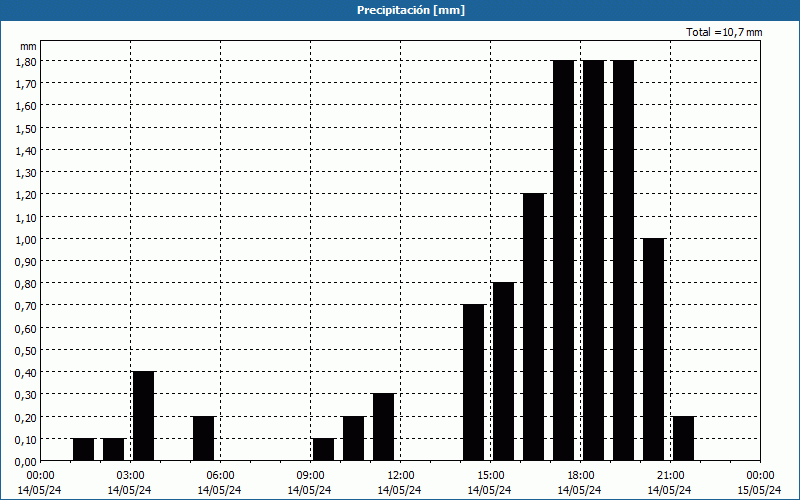The image size is (800, 500).
Task: Click the 1,20 y-axis label
Action: coord(26,195)
